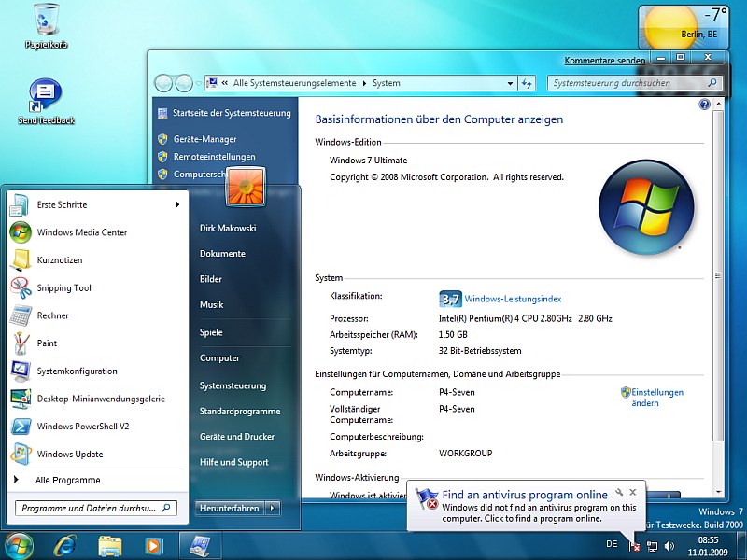
Task: Open Windows Explorer folder icon in taskbar
Action: pos(109,546)
